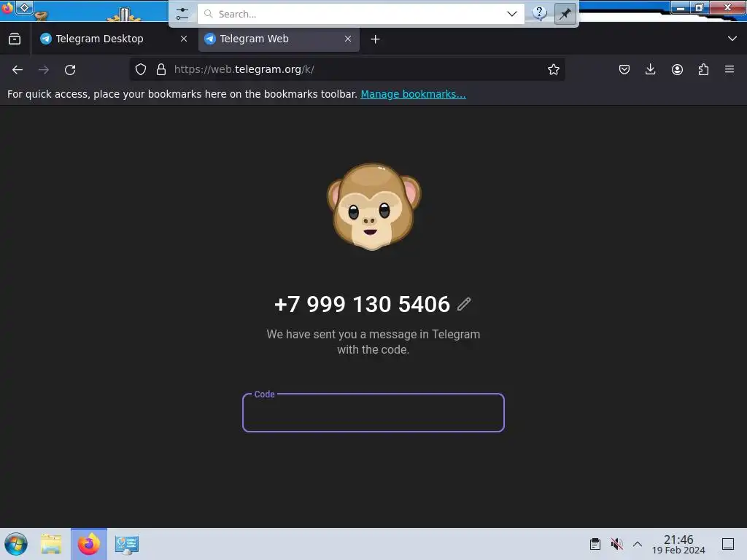The height and width of the screenshot is (560, 747).
Task: Save page to Pocket
Action: 624,69
